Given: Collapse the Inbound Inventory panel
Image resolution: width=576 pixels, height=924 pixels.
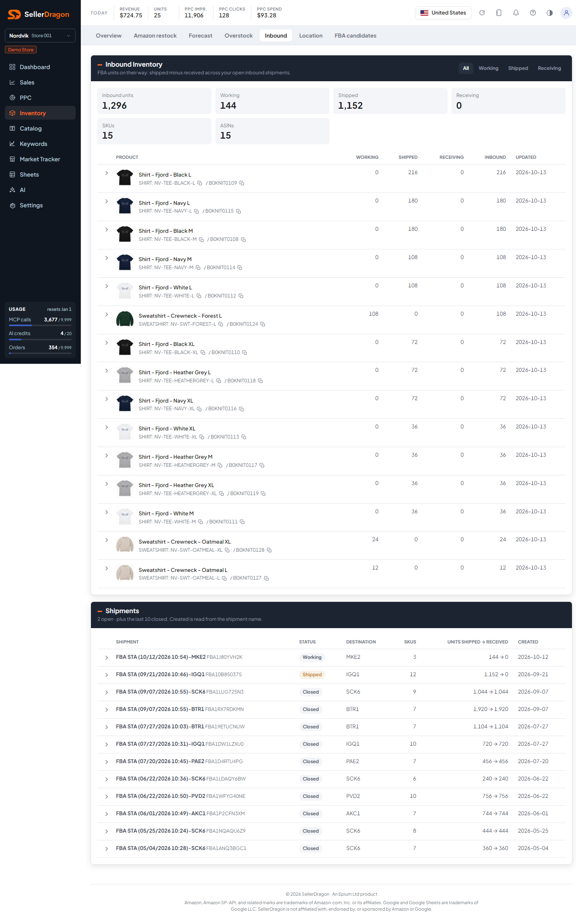Looking at the screenshot, I should click(x=100, y=65).
